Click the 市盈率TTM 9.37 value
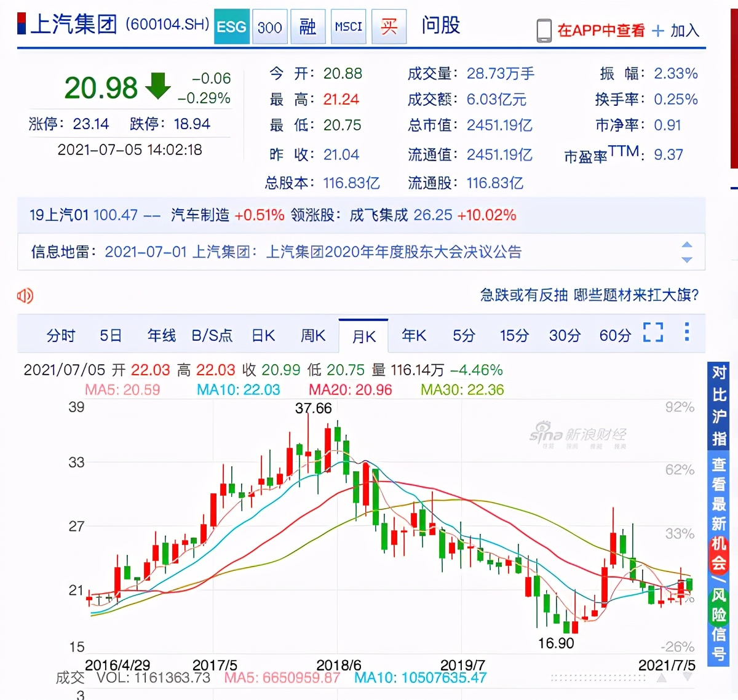The height and width of the screenshot is (700, 738). tap(669, 155)
